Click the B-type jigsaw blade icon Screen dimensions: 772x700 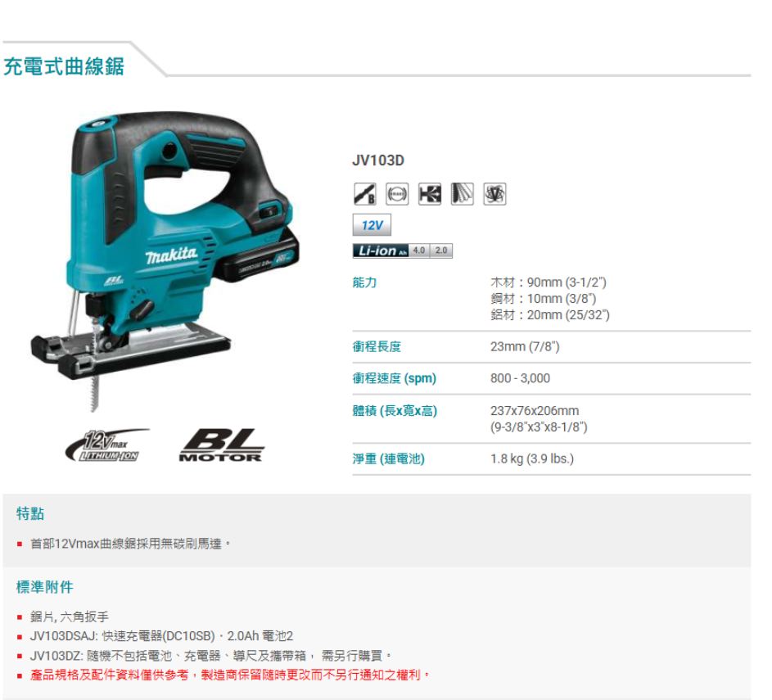click(365, 194)
